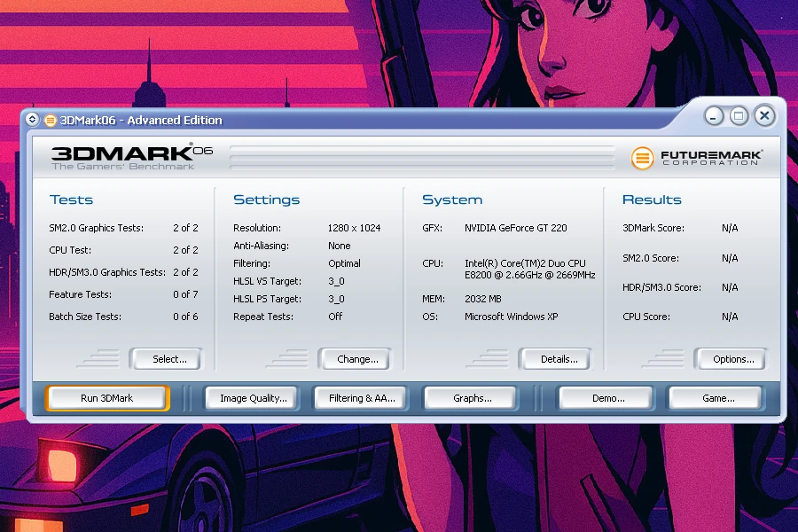Click Change... to edit settings
Viewport: 798px width, 532px height.
[355, 359]
